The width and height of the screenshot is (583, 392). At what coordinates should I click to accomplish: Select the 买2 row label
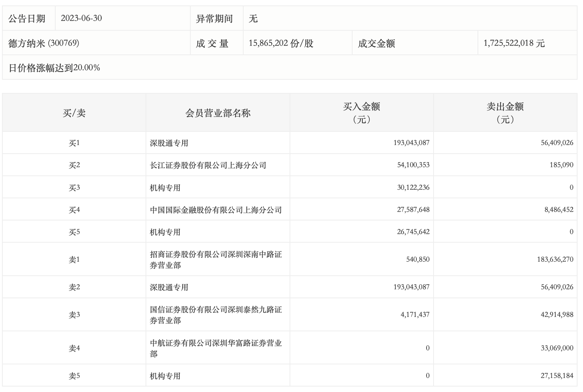(74, 165)
